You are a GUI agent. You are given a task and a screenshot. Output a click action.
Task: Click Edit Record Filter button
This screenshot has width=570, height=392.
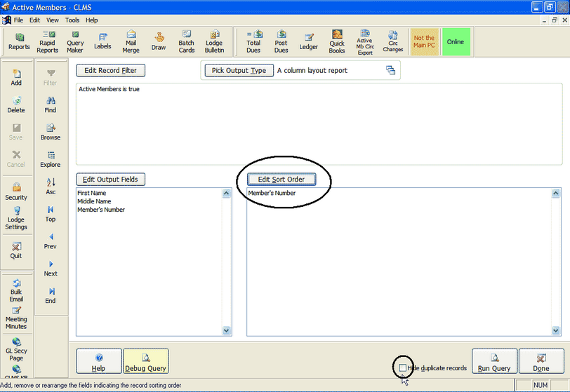tap(110, 70)
